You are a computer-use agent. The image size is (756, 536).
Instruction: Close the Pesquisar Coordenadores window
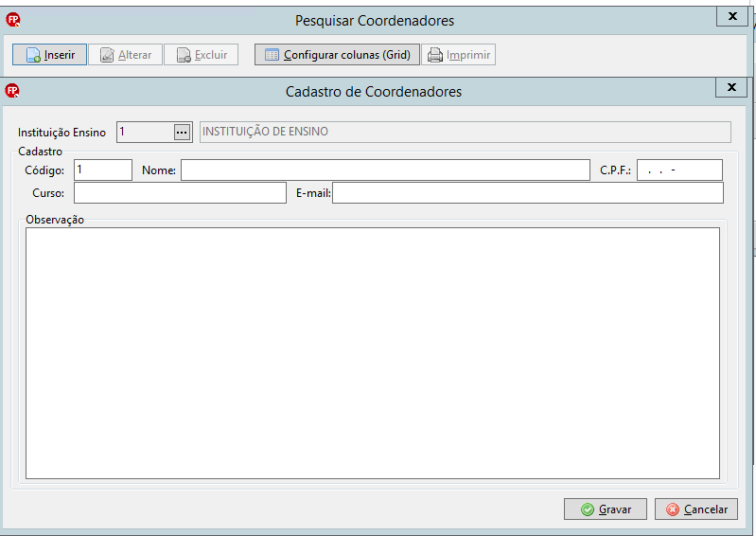pyautogui.click(x=732, y=16)
